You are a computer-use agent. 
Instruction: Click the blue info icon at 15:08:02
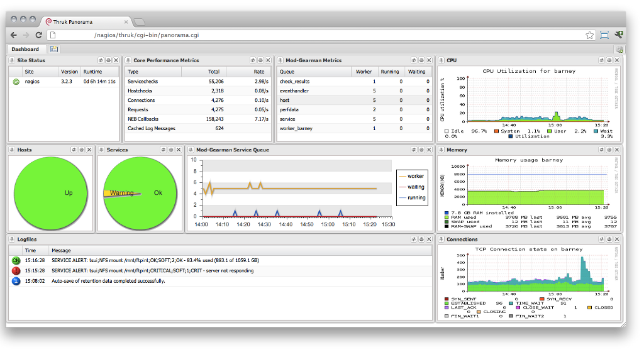pyautogui.click(x=16, y=281)
